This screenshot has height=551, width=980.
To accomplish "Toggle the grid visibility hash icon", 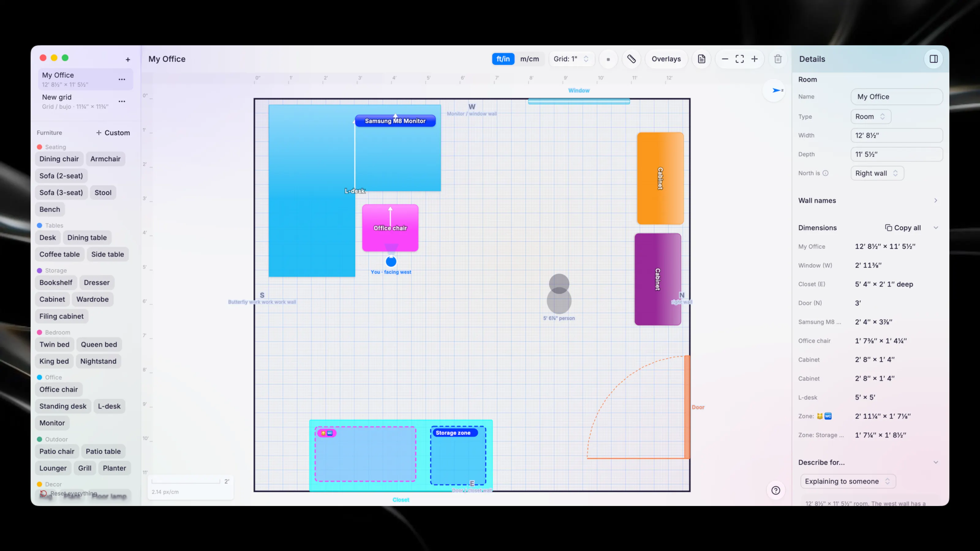I will pyautogui.click(x=608, y=59).
